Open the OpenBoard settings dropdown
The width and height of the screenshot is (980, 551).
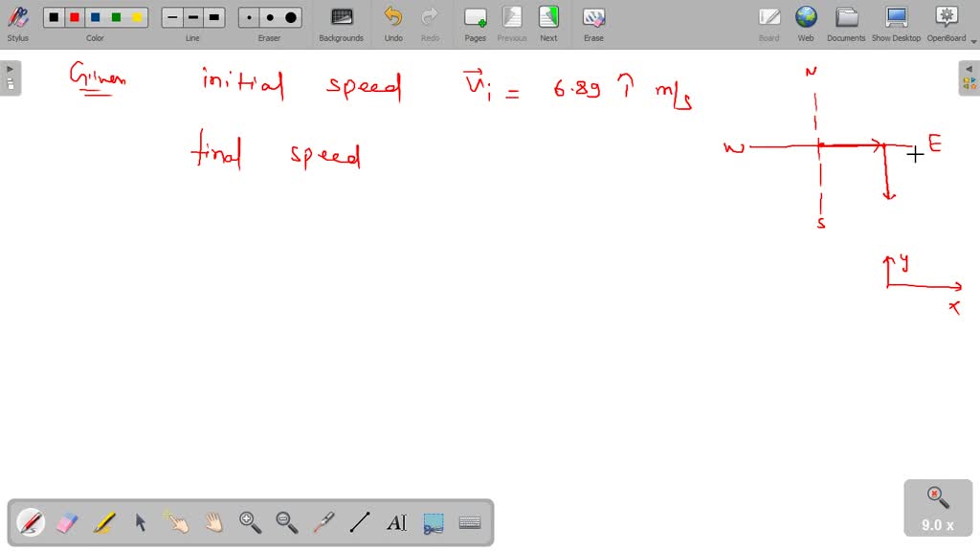[970, 40]
